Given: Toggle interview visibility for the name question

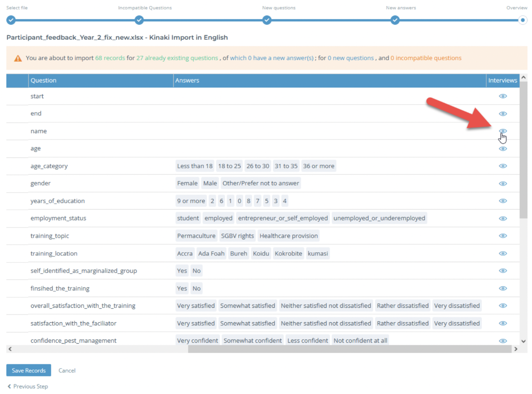Looking at the screenshot, I should (x=503, y=131).
